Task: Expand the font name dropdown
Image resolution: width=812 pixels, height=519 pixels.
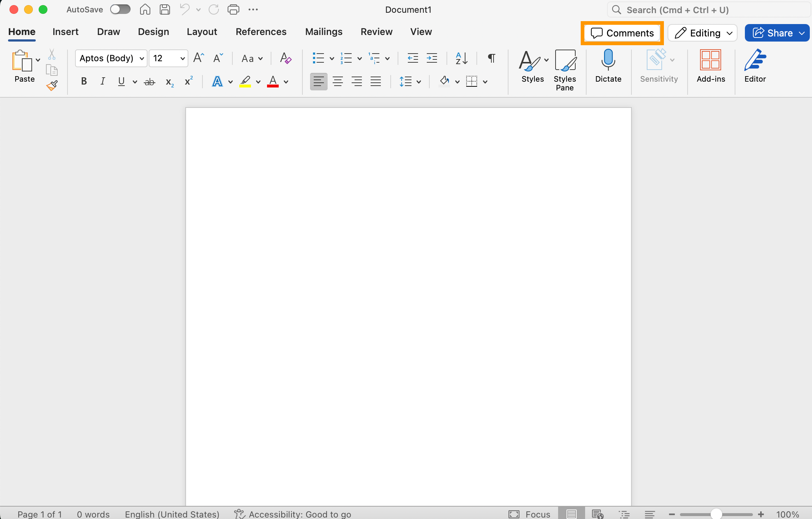Action: 142,58
